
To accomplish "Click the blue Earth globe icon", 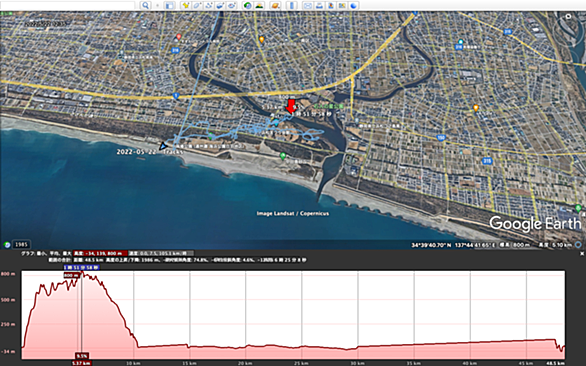I will (354, 5).
